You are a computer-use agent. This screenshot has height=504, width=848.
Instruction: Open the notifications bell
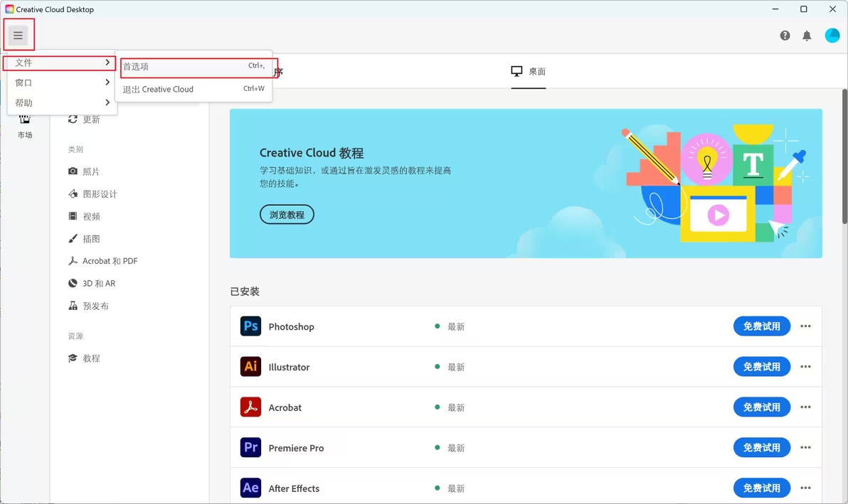(807, 35)
